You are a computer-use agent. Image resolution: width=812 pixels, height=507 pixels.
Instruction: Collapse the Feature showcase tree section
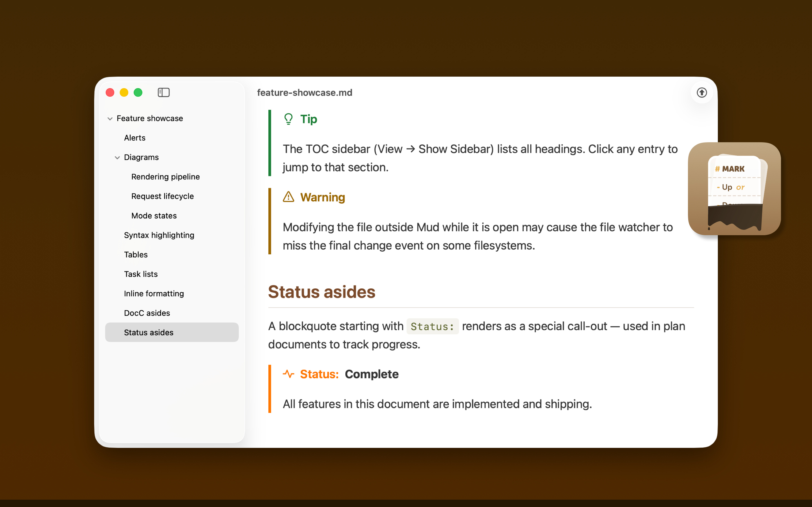point(110,118)
